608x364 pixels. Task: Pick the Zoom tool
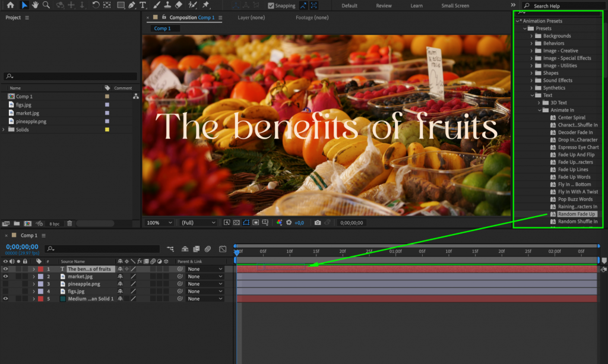pos(45,5)
